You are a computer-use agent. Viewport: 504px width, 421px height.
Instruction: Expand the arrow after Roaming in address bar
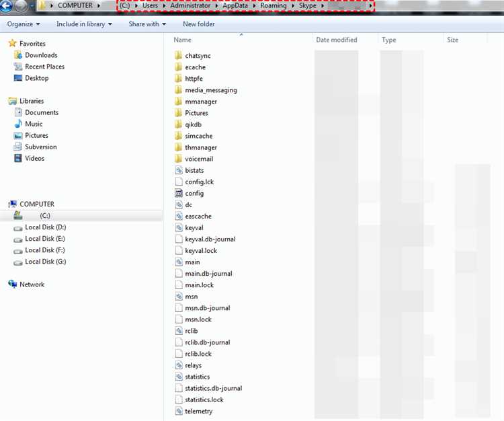click(293, 6)
